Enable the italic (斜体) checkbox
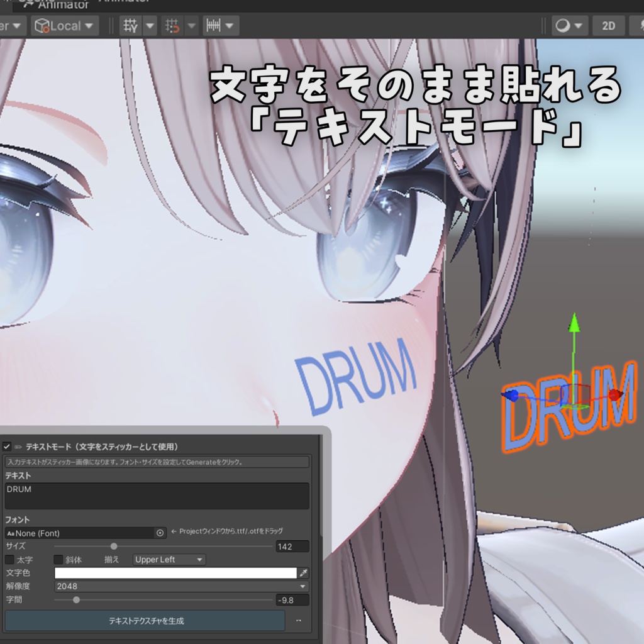Image resolution: width=644 pixels, height=644 pixels. 58,560
